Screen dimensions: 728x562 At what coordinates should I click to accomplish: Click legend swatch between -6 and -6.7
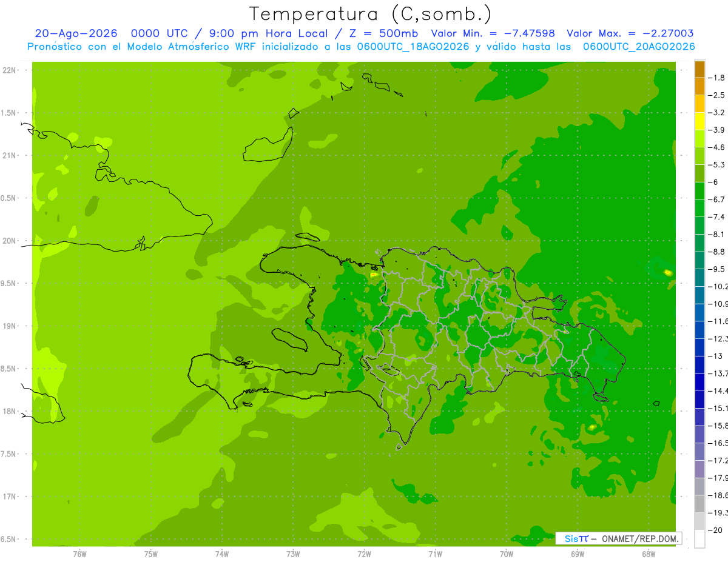click(x=699, y=191)
